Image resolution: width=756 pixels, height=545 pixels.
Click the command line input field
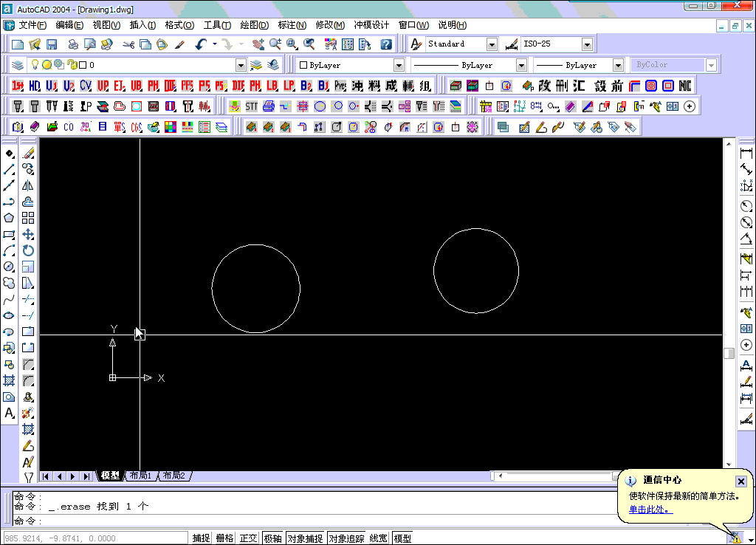pyautogui.click(x=316, y=521)
